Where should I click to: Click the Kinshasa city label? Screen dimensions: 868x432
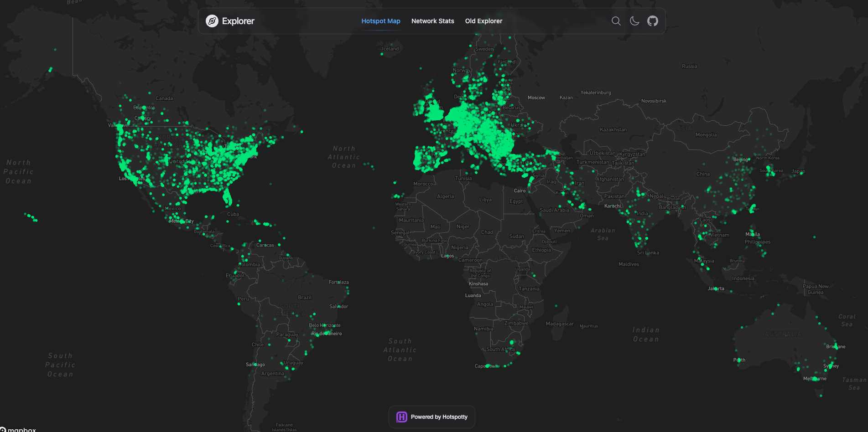click(x=478, y=283)
